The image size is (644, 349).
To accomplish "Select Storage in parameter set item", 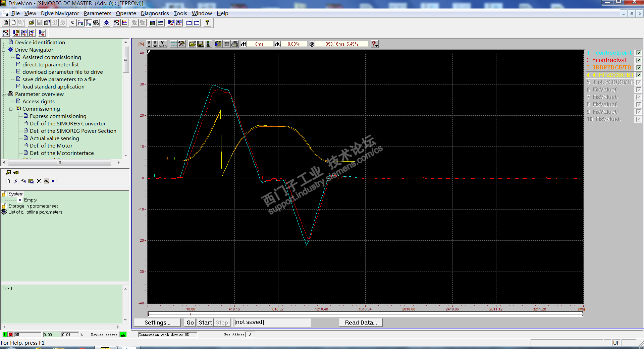I will coord(33,206).
